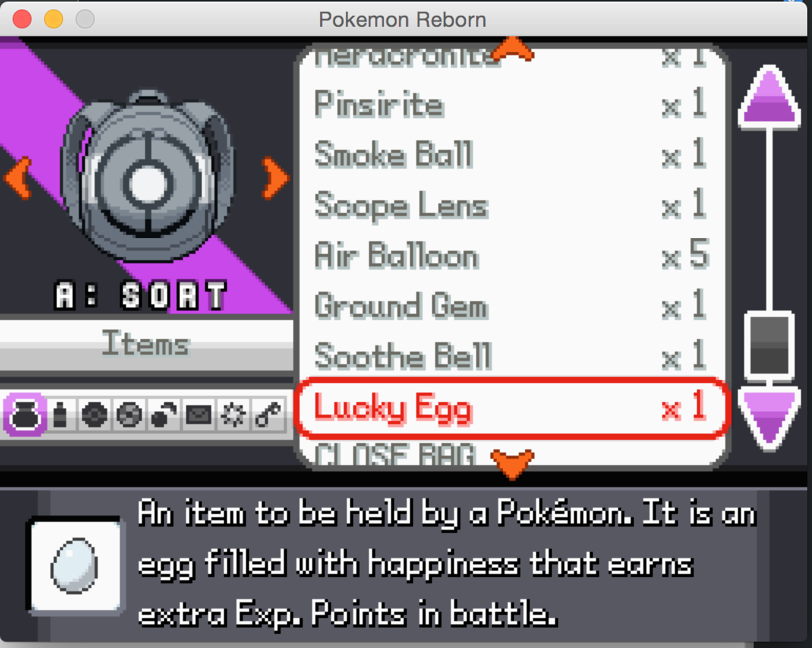Open the Battle Items star pocket icon
This screenshot has height=648, width=812.
[x=233, y=415]
